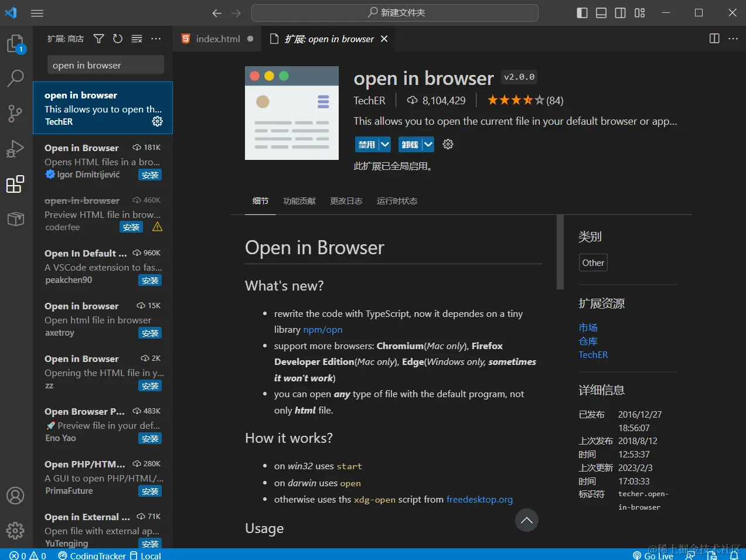Screen dimensions: 746x560
Task: Clear extension search results icon
Action: [137, 39]
